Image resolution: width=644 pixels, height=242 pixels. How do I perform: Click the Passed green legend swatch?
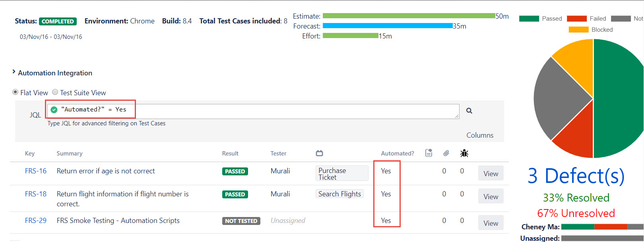tap(529, 19)
